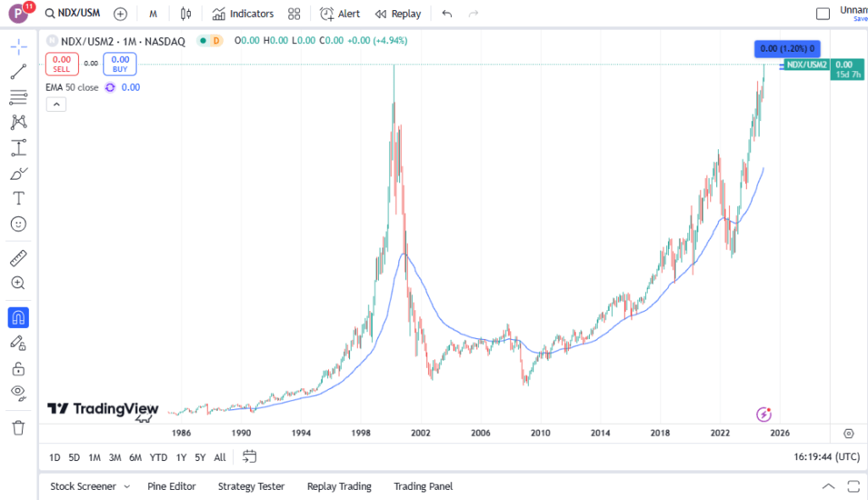Activate the zoom in tool
Screen dimensions: 868x500
tap(19, 283)
